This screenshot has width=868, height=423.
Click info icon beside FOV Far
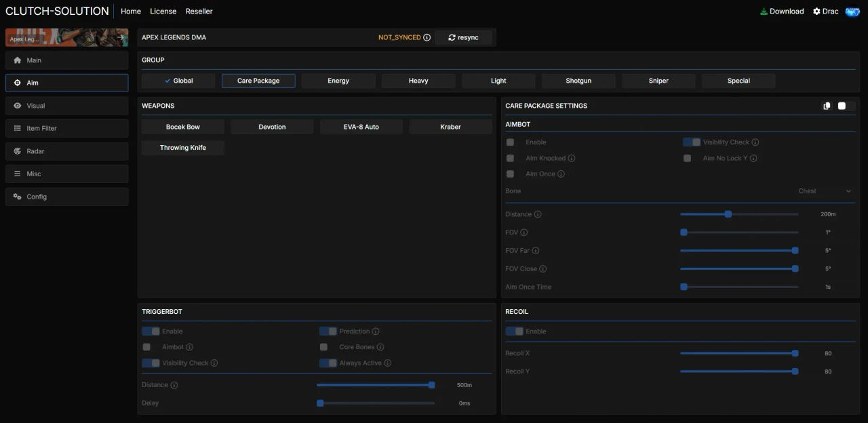[x=536, y=251]
